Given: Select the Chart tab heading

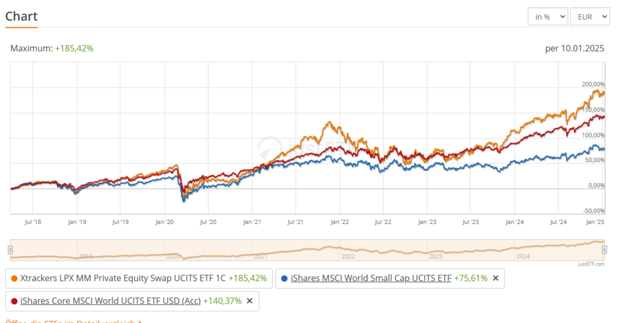Looking at the screenshot, I should click(21, 16).
